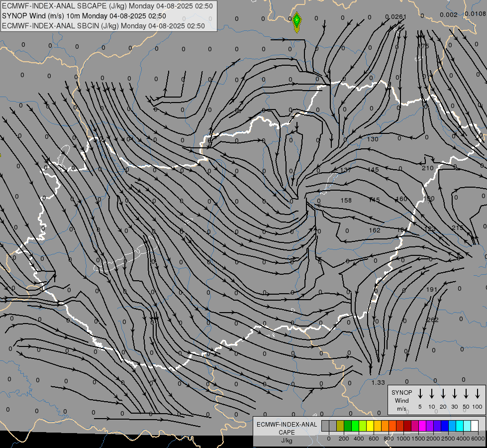This screenshot has width=487, height=448.
Task: Click the 'J/kg' unit label in legend
Action: (287, 441)
